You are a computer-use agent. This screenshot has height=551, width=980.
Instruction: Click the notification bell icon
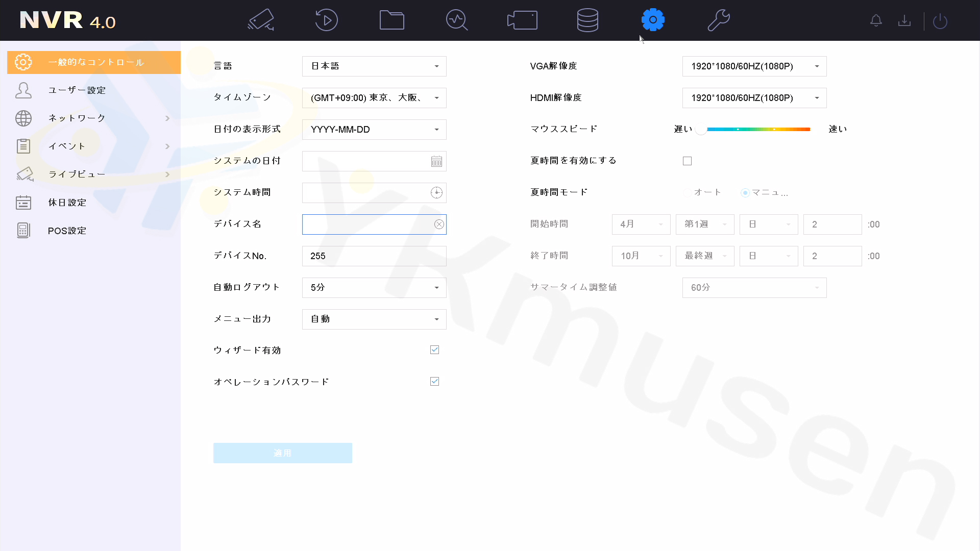pyautogui.click(x=876, y=20)
